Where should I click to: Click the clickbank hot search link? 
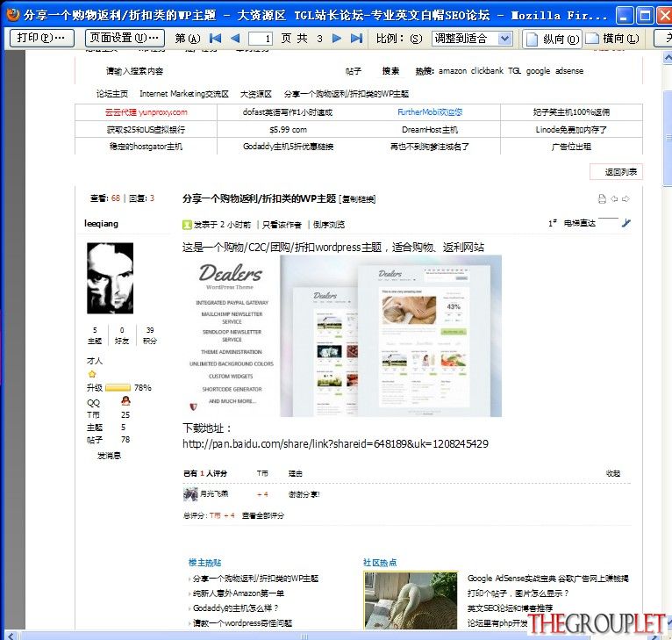pos(487,71)
